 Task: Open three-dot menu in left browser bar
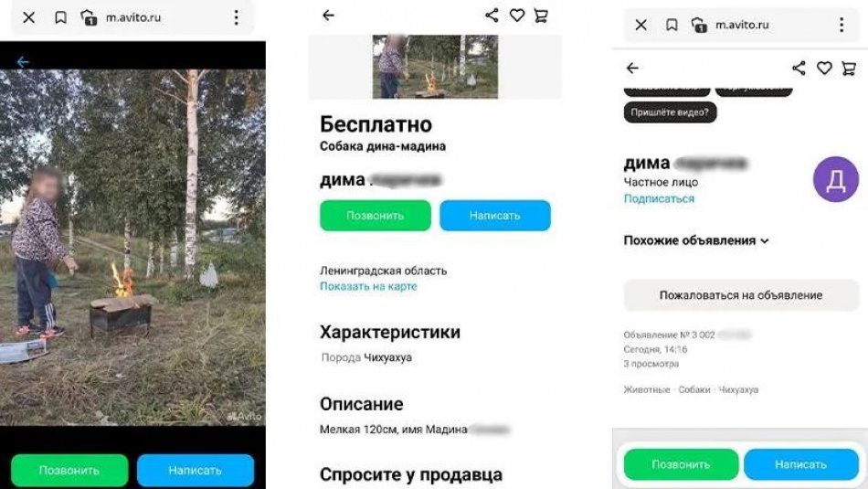(x=237, y=17)
